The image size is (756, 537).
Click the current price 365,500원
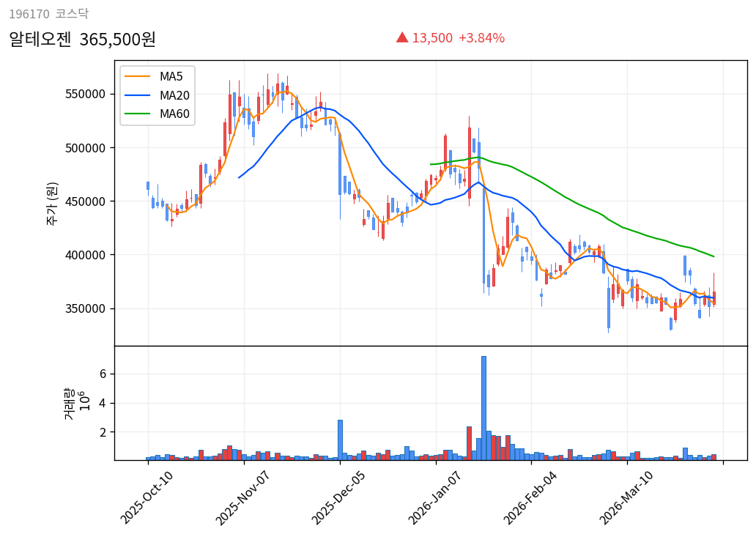(117, 40)
